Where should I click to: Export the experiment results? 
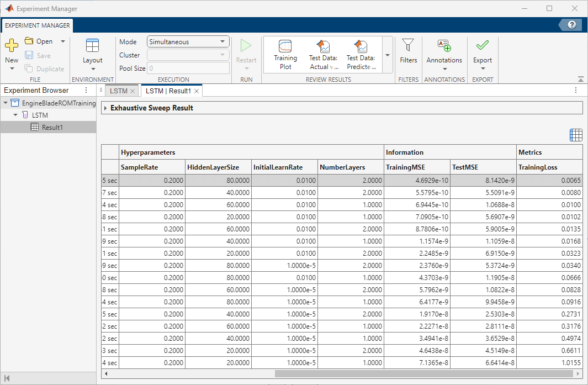(x=482, y=54)
